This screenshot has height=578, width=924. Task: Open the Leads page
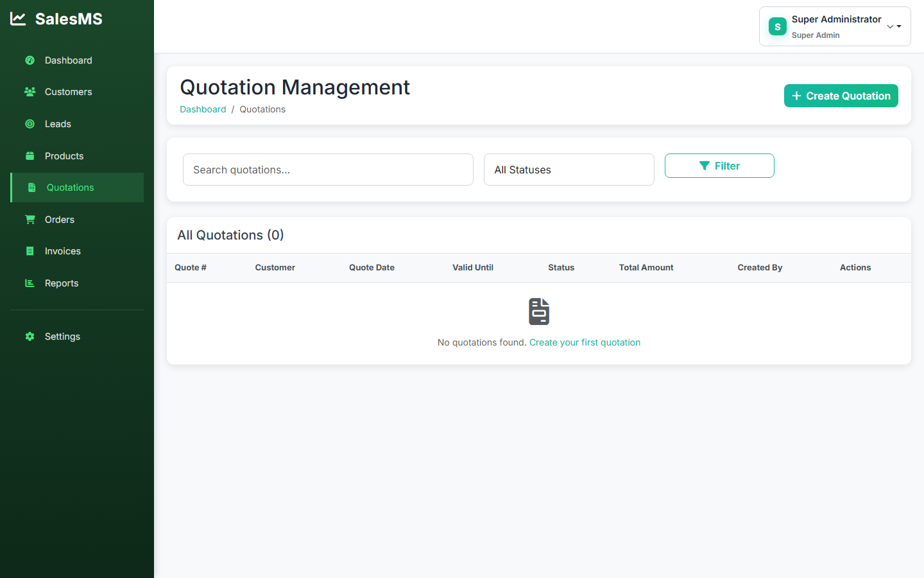click(77, 124)
